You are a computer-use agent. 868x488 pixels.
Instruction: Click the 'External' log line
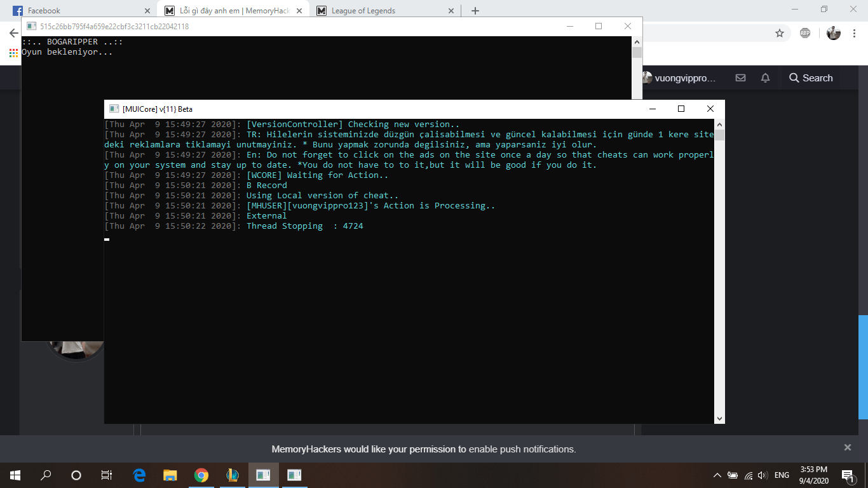tap(266, 216)
